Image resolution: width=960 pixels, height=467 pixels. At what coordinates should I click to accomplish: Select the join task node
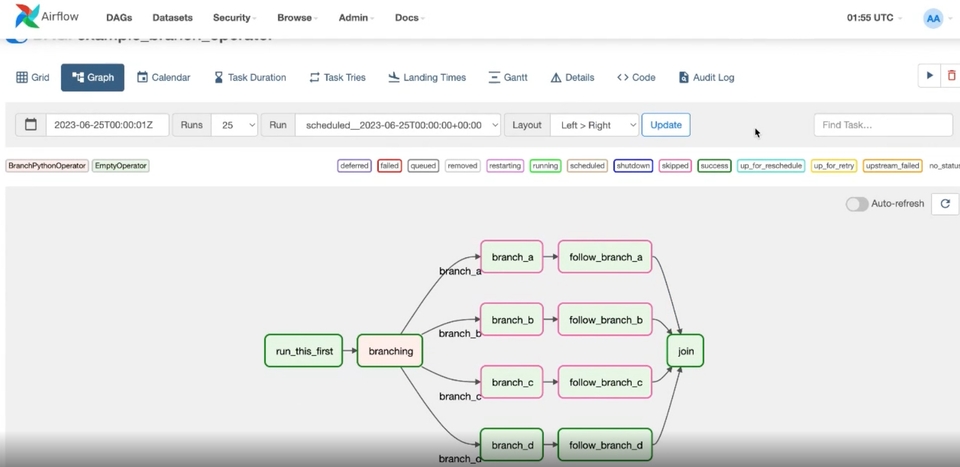[x=685, y=351]
